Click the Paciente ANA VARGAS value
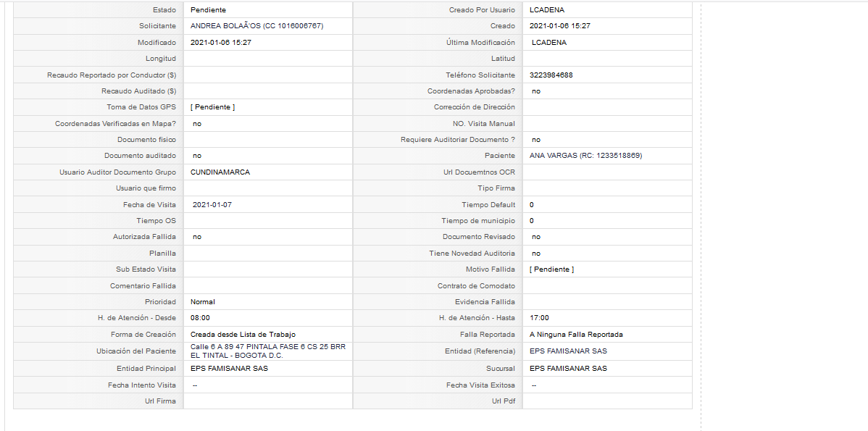Viewport: 868px width, 431px height. (x=585, y=156)
